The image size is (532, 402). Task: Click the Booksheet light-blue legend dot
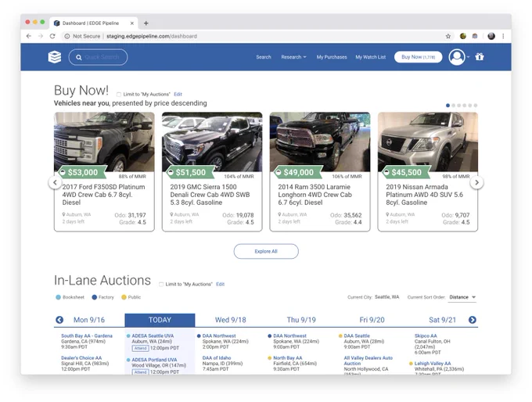58,297
